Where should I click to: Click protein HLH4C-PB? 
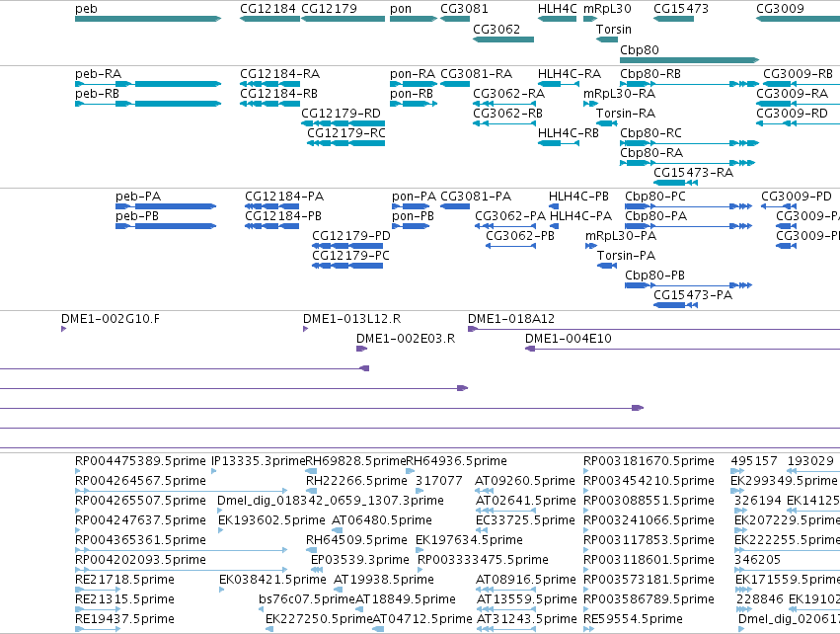578,197
